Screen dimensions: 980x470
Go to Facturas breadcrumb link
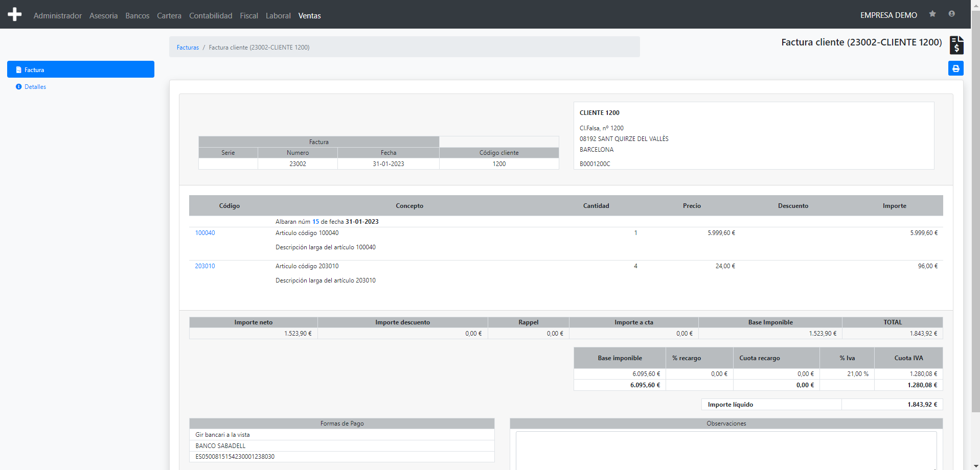click(x=188, y=48)
